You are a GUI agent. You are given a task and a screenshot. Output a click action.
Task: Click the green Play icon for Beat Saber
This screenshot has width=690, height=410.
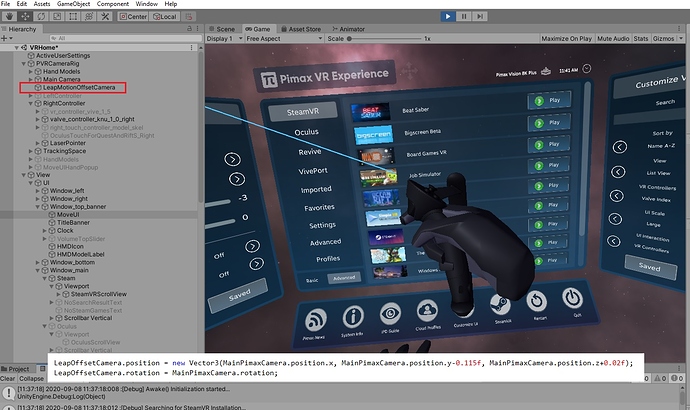(539, 101)
